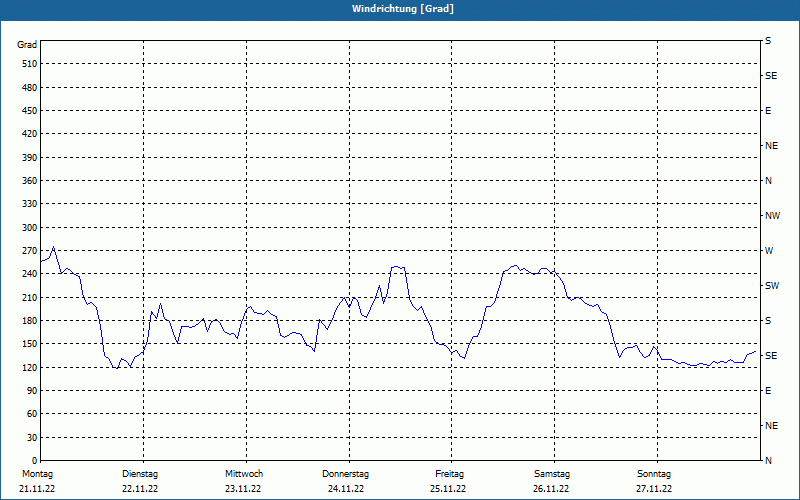Click the 450 y-axis value
800x500 pixels.
click(30, 111)
